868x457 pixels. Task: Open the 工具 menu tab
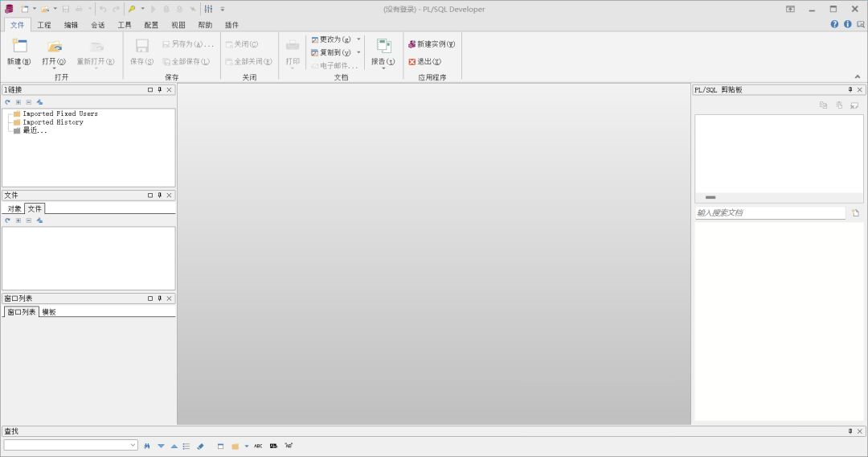(x=125, y=25)
